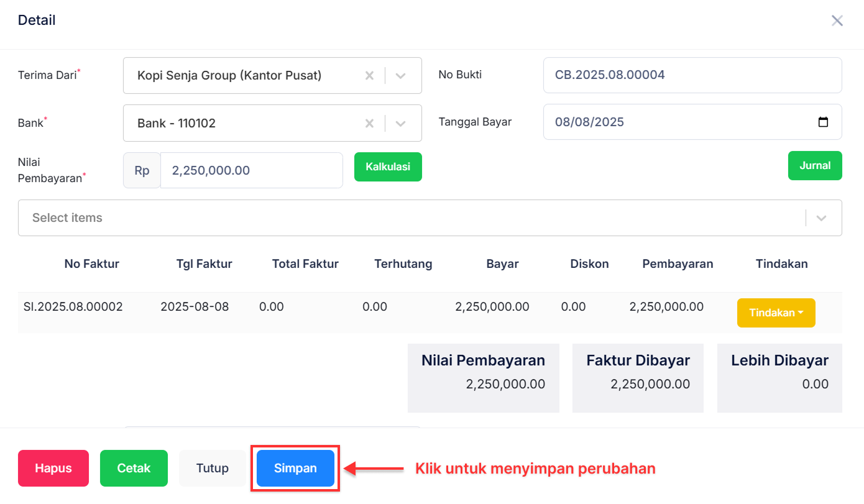Open the Bank account dropdown

click(x=400, y=123)
